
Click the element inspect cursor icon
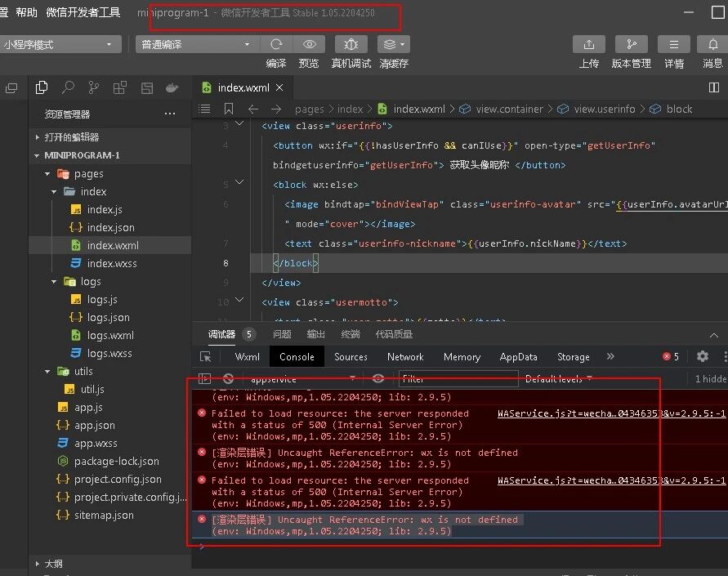(205, 356)
